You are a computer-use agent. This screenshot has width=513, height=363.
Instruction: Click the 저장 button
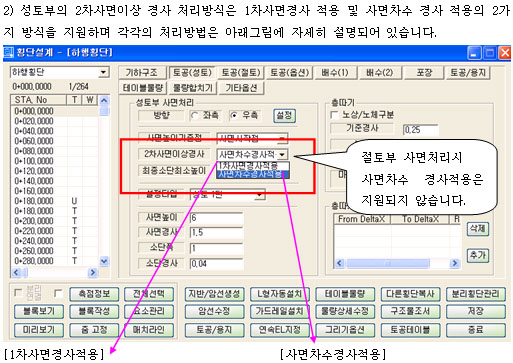[476, 311]
